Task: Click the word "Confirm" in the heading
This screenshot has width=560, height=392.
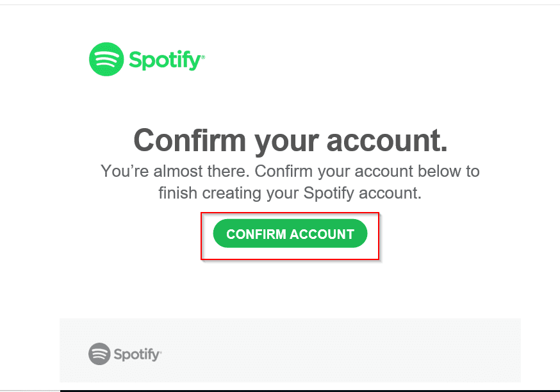Action: tap(190, 140)
